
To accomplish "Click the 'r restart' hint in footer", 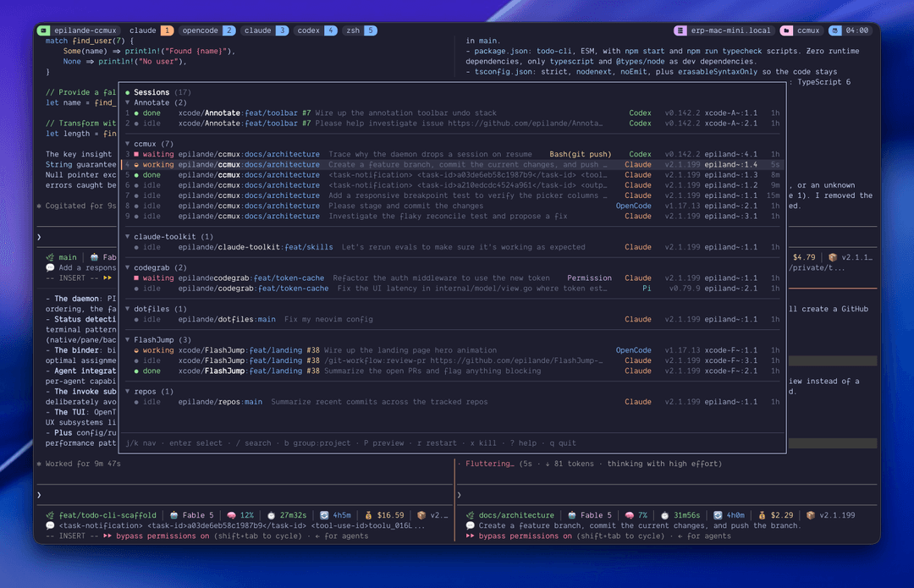I will (437, 442).
